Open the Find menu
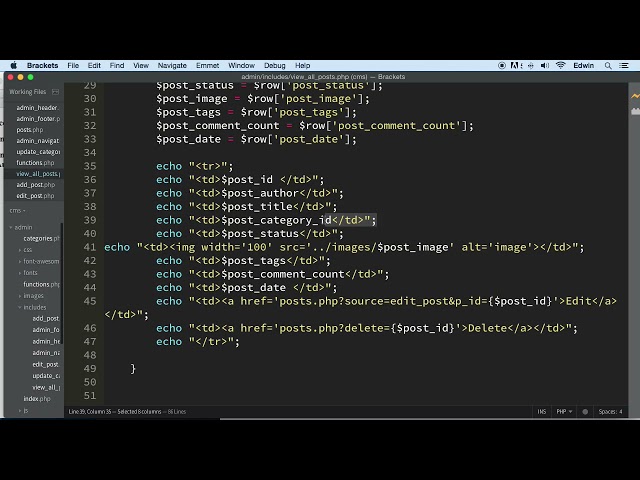640x480 pixels. 117,65
